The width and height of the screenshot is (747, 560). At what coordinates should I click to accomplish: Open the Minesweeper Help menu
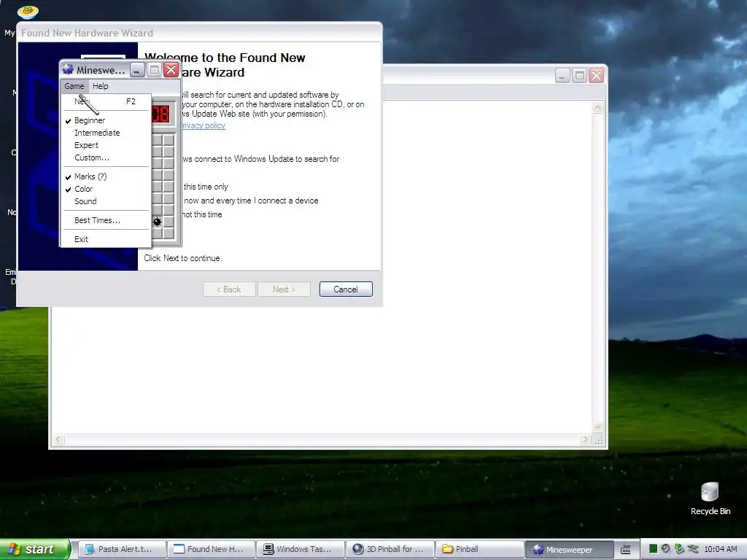pyautogui.click(x=101, y=86)
